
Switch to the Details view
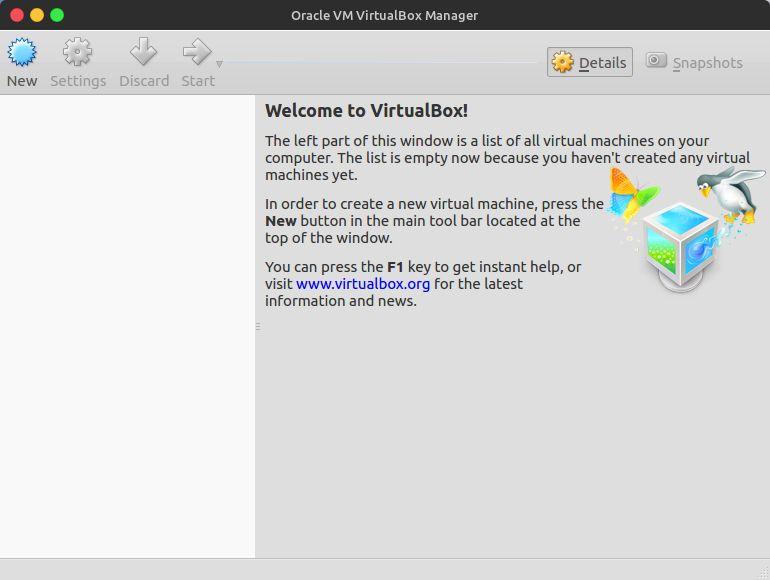pyautogui.click(x=590, y=62)
